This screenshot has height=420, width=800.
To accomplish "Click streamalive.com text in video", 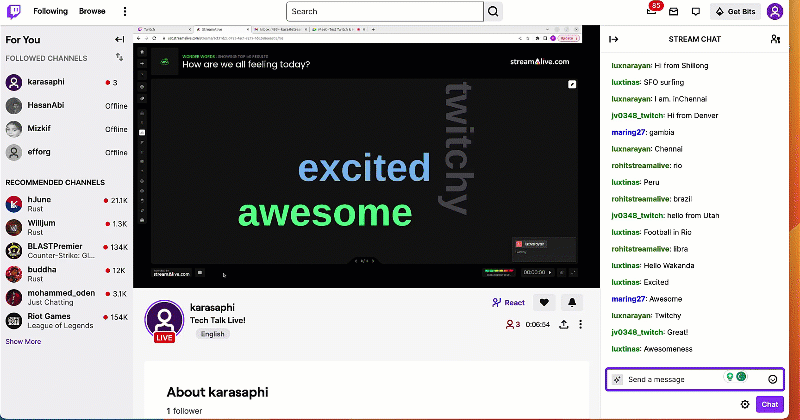I will (x=539, y=62).
